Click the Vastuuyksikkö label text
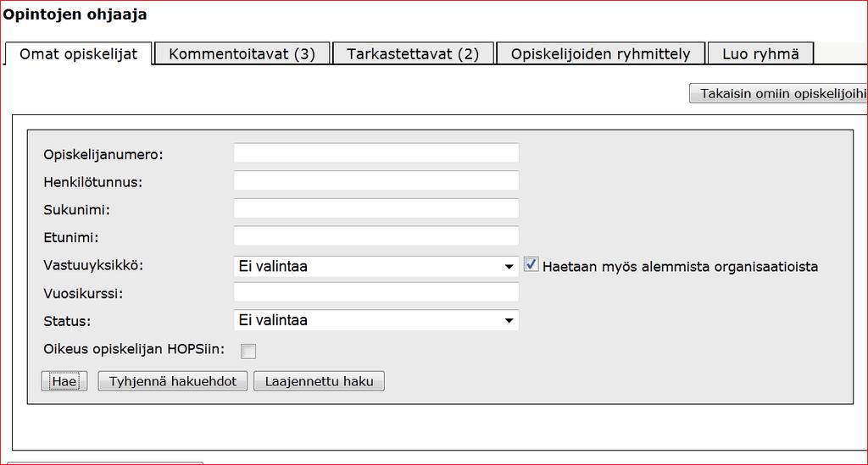 93,265
